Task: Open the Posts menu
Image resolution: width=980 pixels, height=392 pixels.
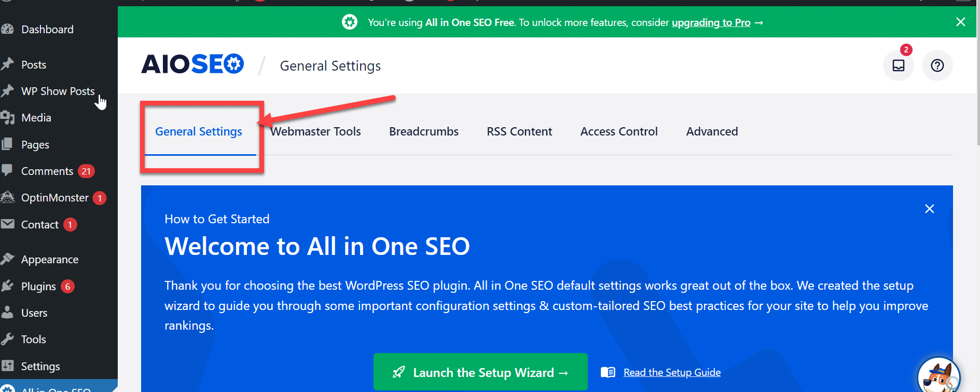Action: [x=34, y=65]
